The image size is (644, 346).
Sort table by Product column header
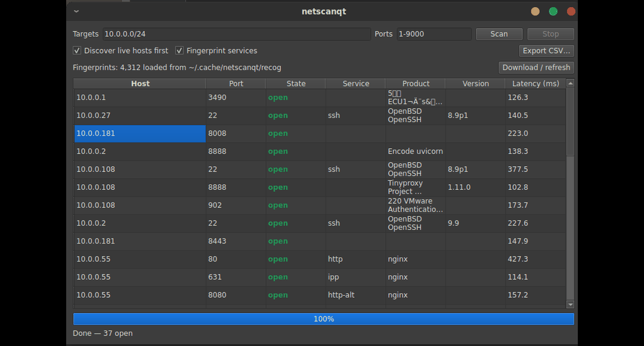(416, 83)
